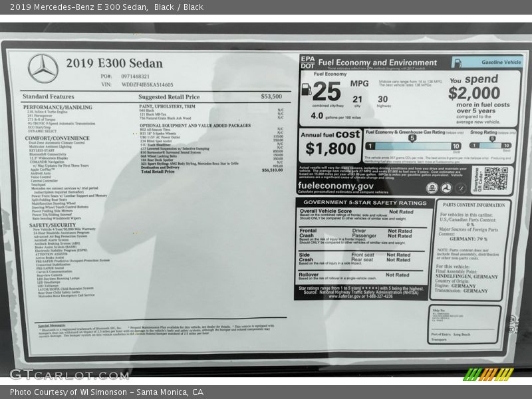
Task: Click the 'Special Messages' heading
Action: [52, 326]
